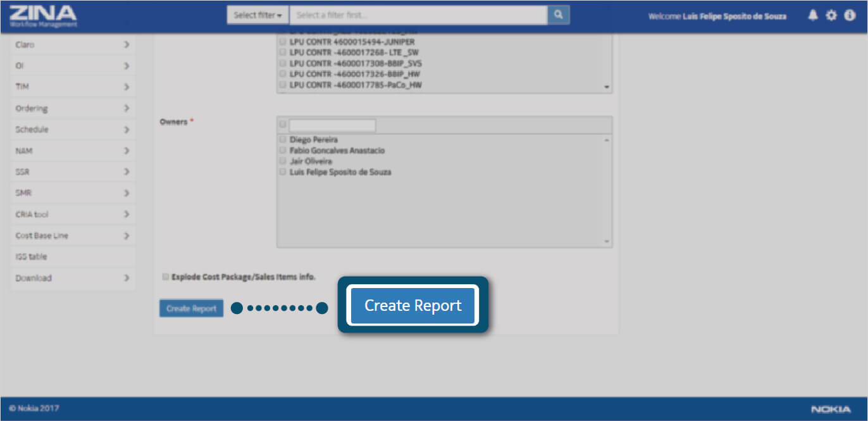Viewport: 868px width, 421px height.
Task: Select all owners with header checkbox
Action: (x=283, y=125)
